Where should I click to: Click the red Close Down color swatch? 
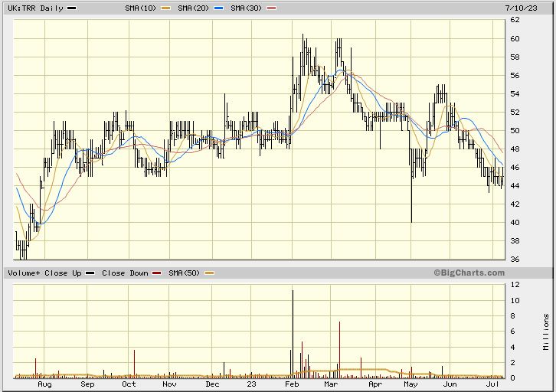coord(158,273)
